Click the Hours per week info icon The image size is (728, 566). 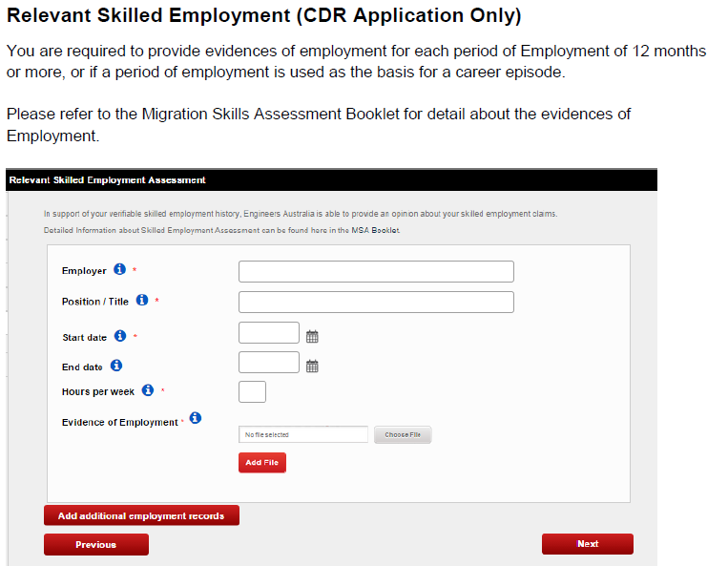click(x=148, y=390)
